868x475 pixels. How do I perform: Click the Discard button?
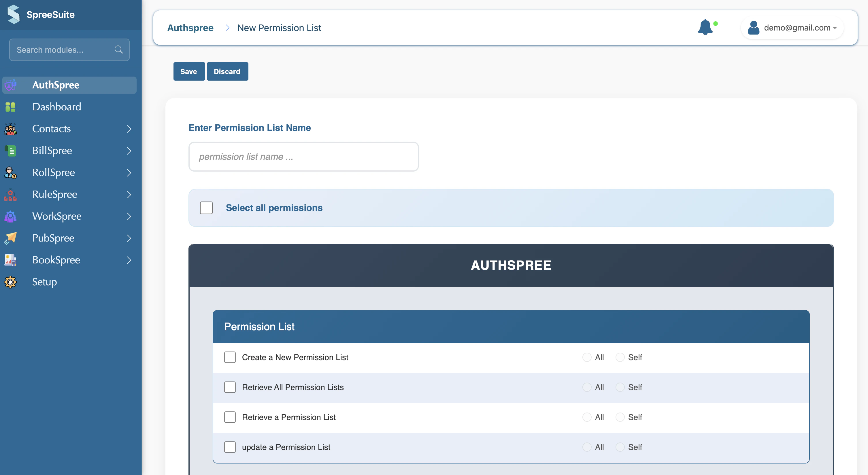227,71
